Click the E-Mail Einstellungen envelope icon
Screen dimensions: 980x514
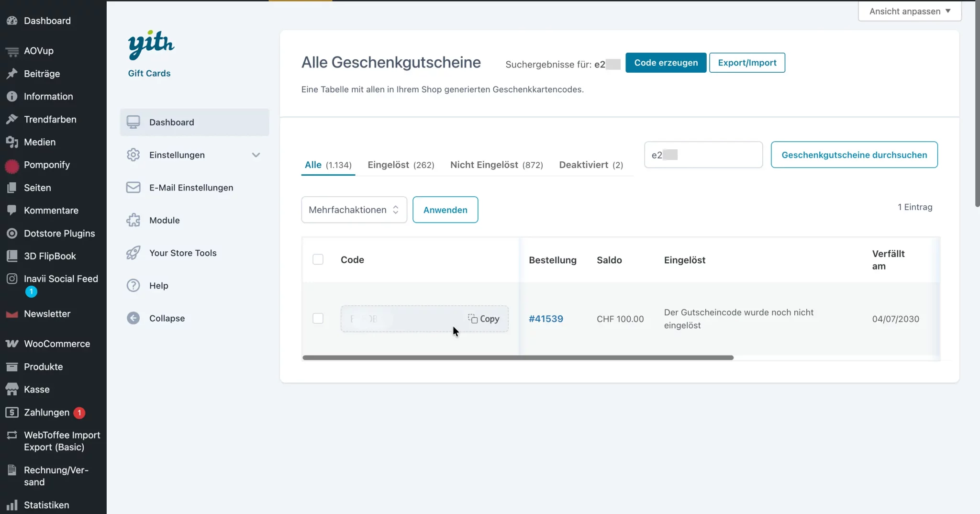(x=133, y=188)
